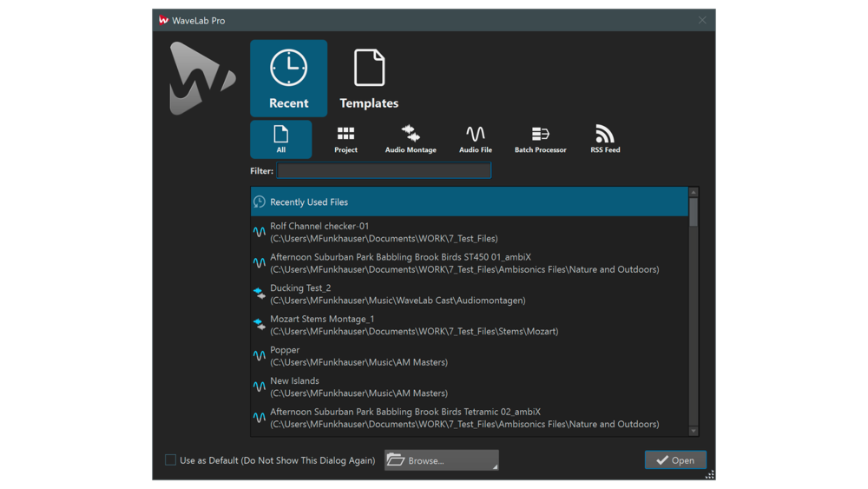868x489 pixels.
Task: Switch to the Templates tab
Action: (x=369, y=78)
